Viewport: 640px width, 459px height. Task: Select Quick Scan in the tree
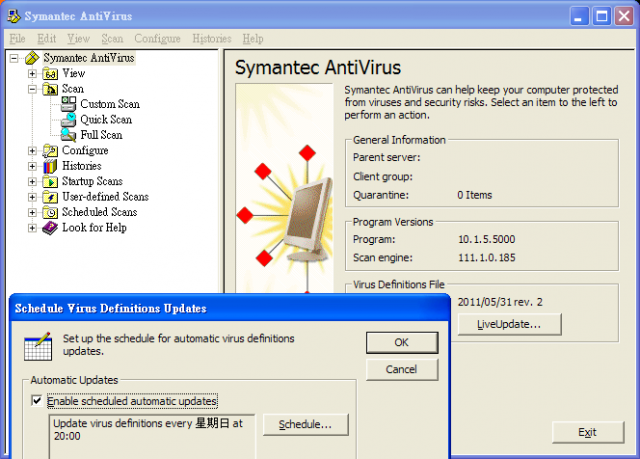[106, 120]
